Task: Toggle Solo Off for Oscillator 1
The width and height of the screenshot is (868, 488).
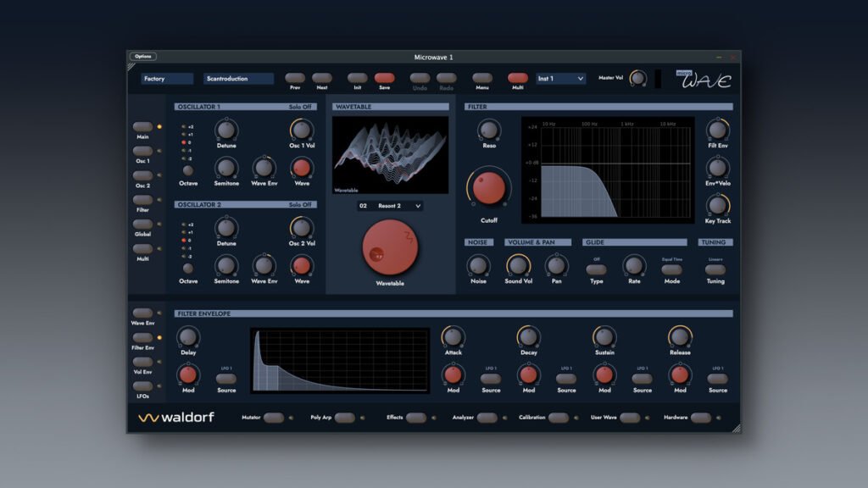Action: (300, 107)
